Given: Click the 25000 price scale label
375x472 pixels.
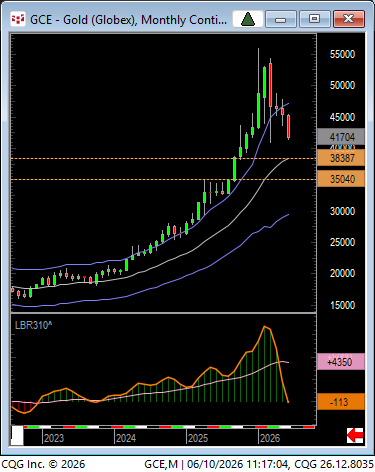Looking at the screenshot, I should pyautogui.click(x=342, y=242).
